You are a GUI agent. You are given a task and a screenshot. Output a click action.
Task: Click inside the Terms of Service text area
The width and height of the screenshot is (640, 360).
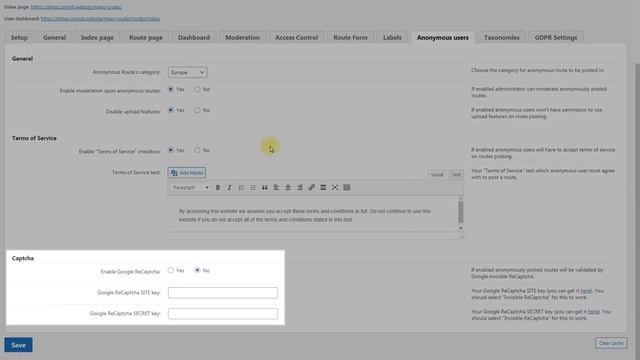pos(313,213)
